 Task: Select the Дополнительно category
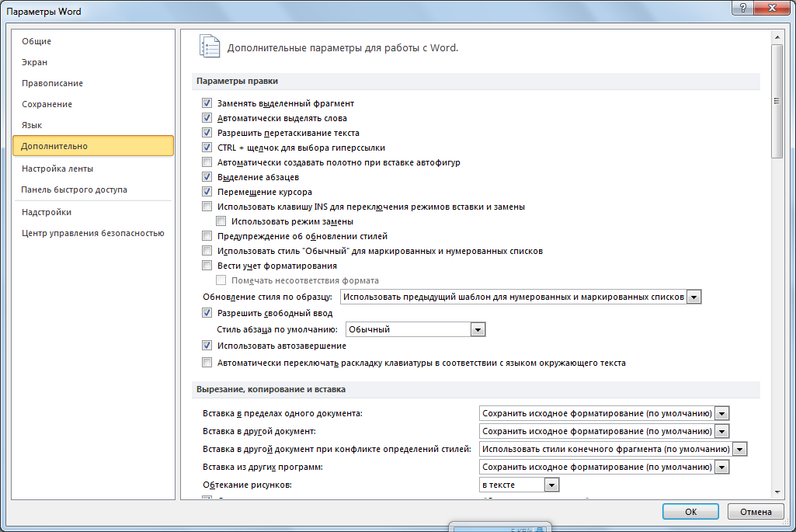[93, 146]
